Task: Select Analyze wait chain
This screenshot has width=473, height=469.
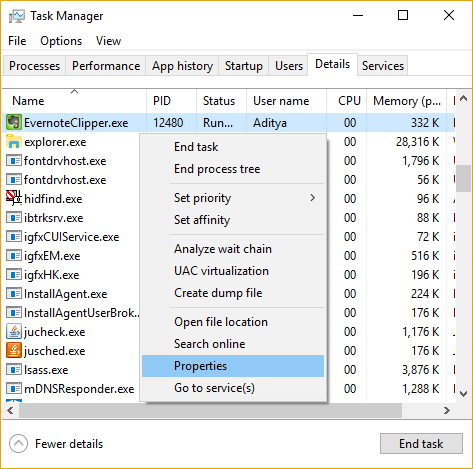Action: (233, 249)
